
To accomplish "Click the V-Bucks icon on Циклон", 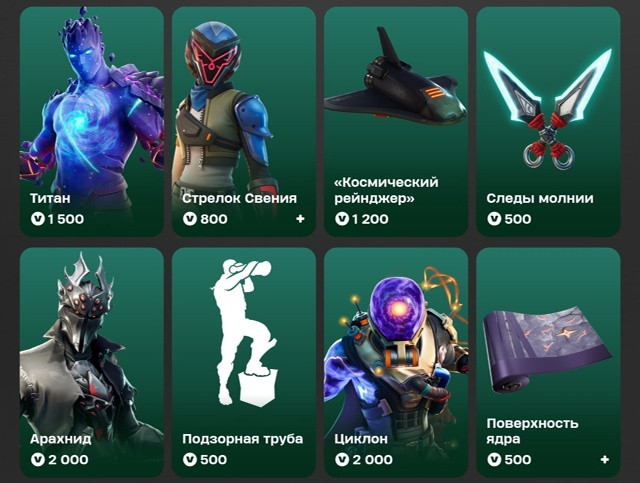I will (x=342, y=460).
